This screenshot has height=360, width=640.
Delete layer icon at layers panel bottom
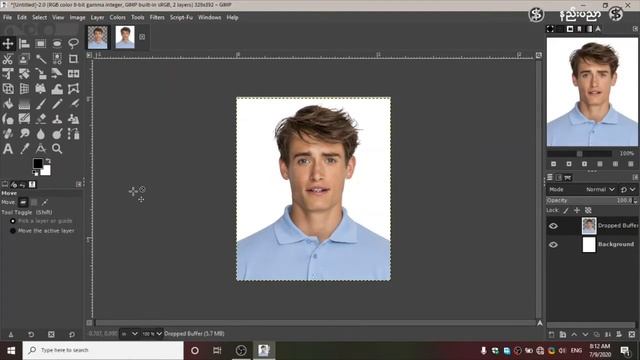point(632,334)
